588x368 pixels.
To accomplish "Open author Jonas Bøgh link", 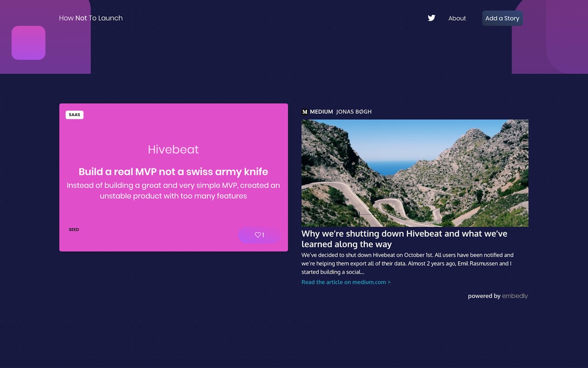I will pyautogui.click(x=354, y=112).
